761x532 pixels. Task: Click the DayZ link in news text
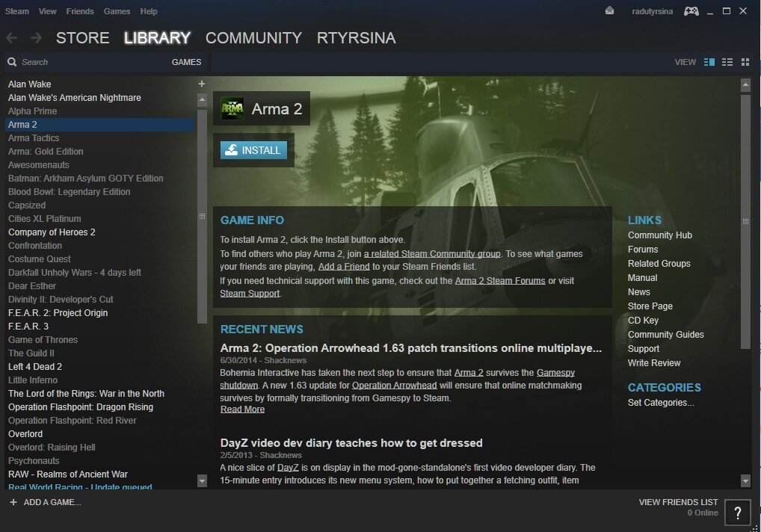tap(288, 468)
